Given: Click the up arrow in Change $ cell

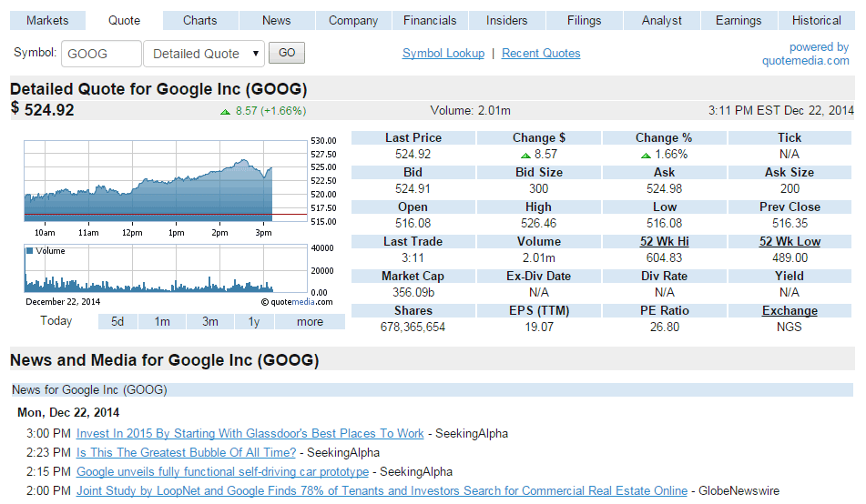Looking at the screenshot, I should [x=525, y=156].
